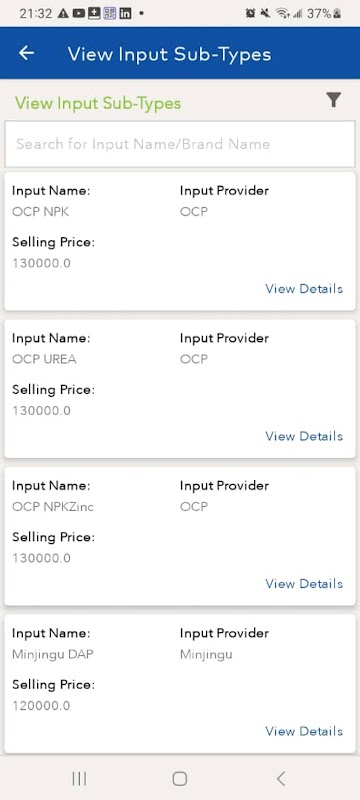Open the filter funnel icon

(x=333, y=99)
